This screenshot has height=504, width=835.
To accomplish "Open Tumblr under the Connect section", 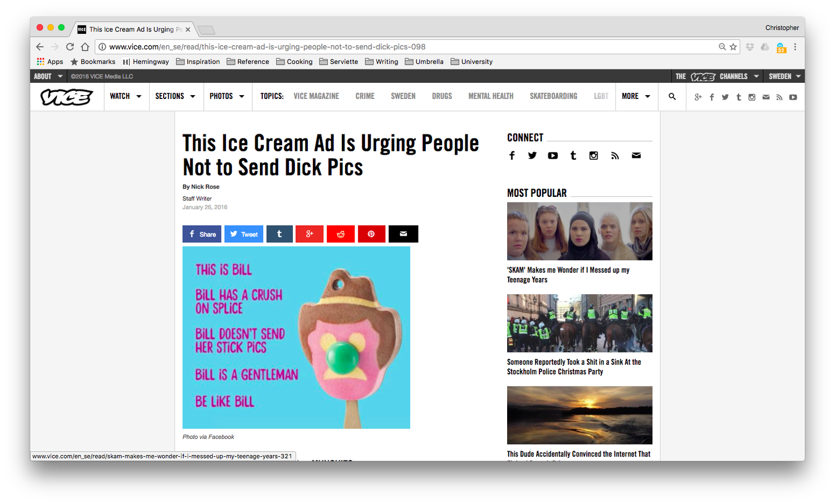I will pyautogui.click(x=573, y=156).
